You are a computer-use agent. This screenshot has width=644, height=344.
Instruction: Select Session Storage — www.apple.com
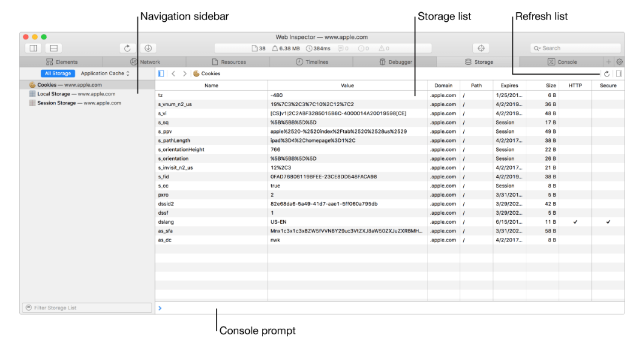(x=87, y=103)
